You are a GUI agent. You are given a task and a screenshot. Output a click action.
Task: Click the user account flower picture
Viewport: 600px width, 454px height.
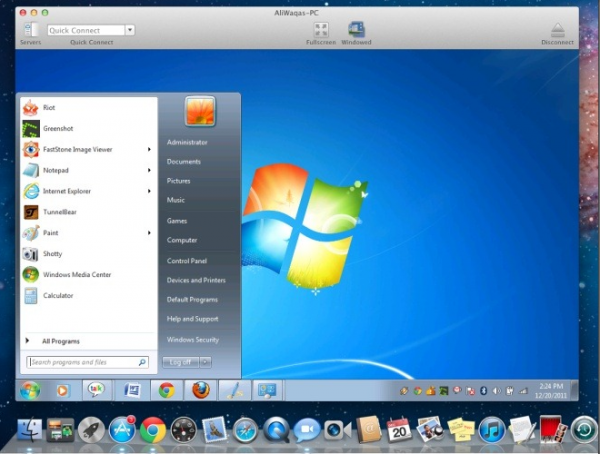200,111
